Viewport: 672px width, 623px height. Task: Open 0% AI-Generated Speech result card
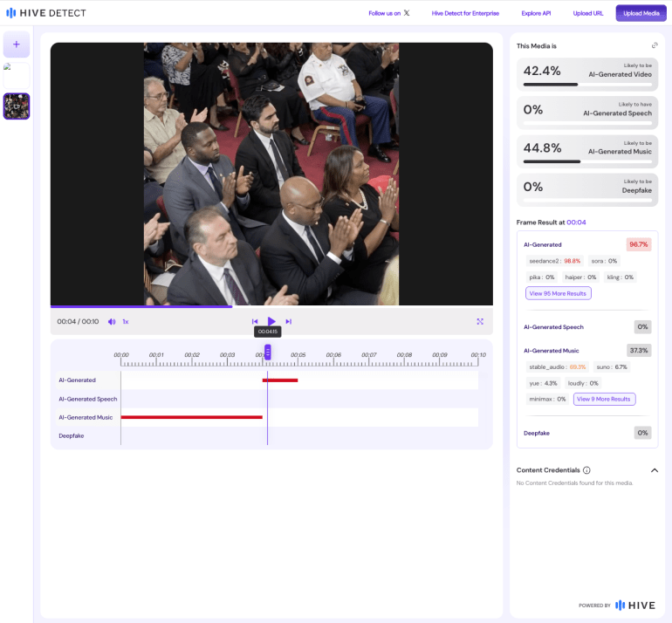(x=587, y=113)
